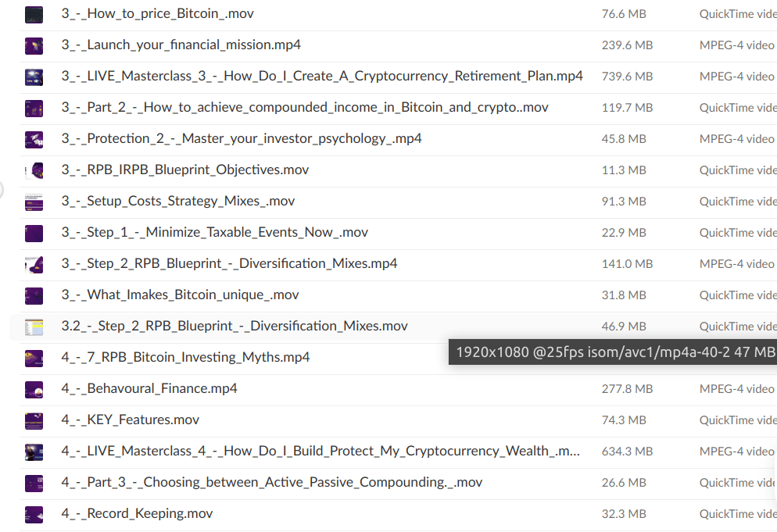
Task: Open 3_-_RPB_IRPB_Blueprint_Objectives.mov file
Action: pyautogui.click(x=185, y=170)
